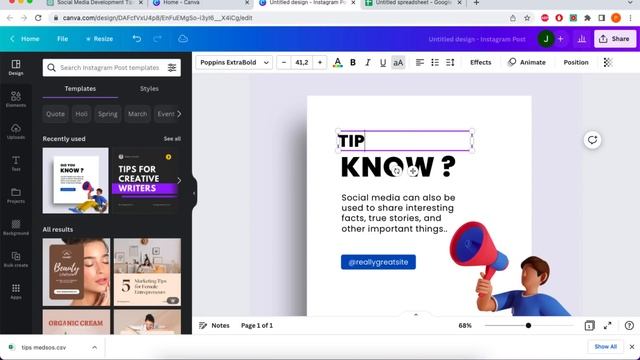Change text alignment
This screenshot has width=640, height=360.
click(x=420, y=62)
